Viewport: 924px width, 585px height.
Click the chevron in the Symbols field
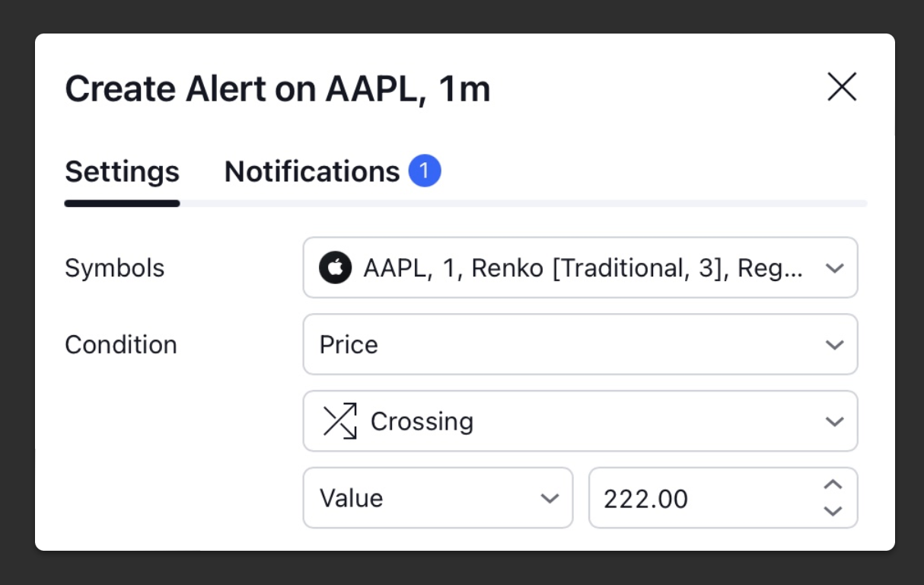pos(834,268)
